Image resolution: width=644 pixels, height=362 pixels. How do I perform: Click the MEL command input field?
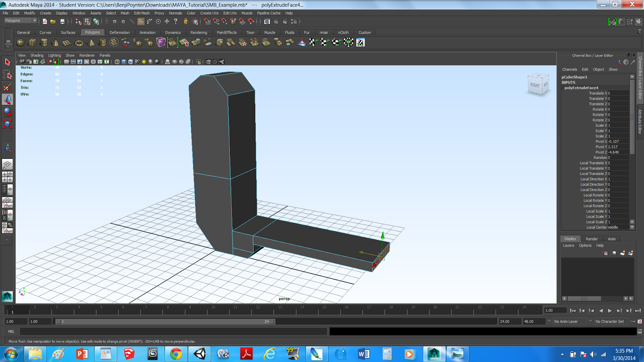click(x=173, y=331)
